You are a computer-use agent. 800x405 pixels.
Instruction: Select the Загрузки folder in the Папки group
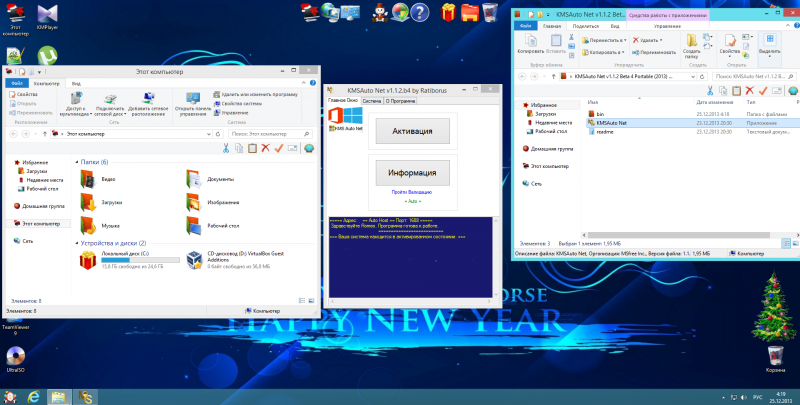click(101, 202)
